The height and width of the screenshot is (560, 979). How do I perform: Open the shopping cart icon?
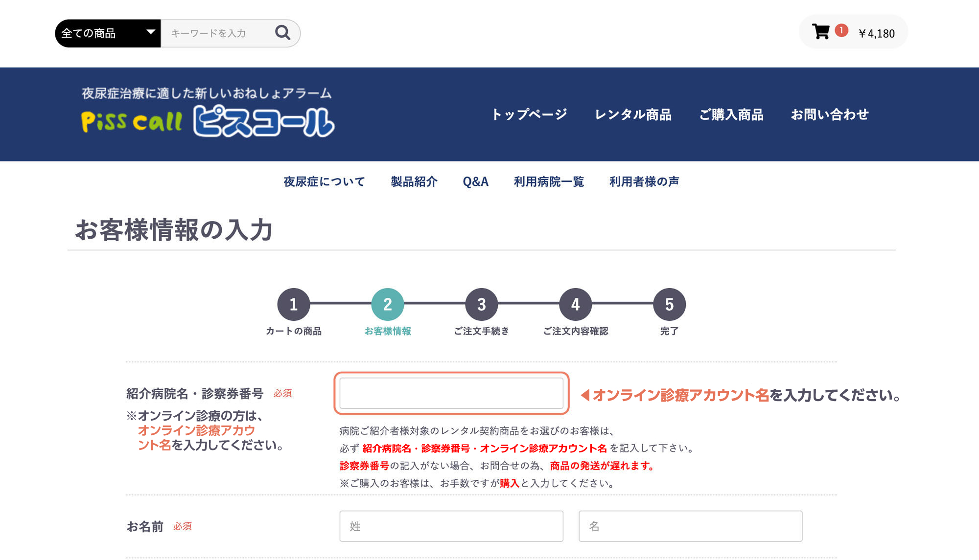tap(821, 32)
